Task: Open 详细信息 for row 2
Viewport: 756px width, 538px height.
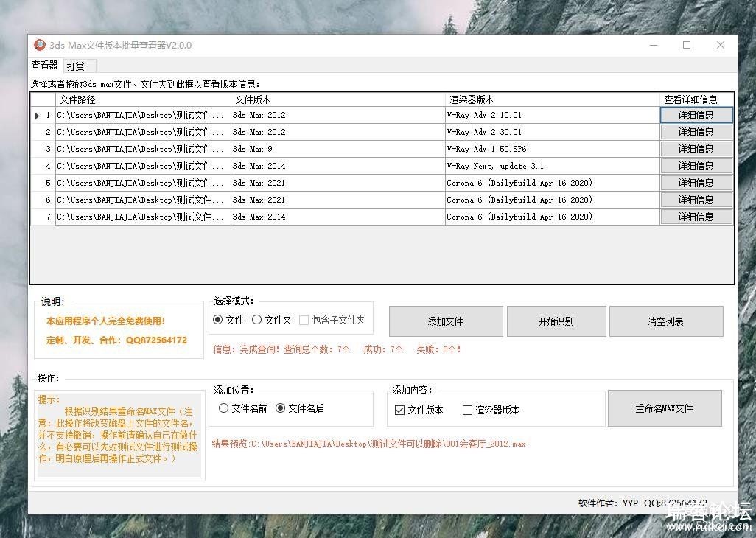Action: [x=696, y=132]
